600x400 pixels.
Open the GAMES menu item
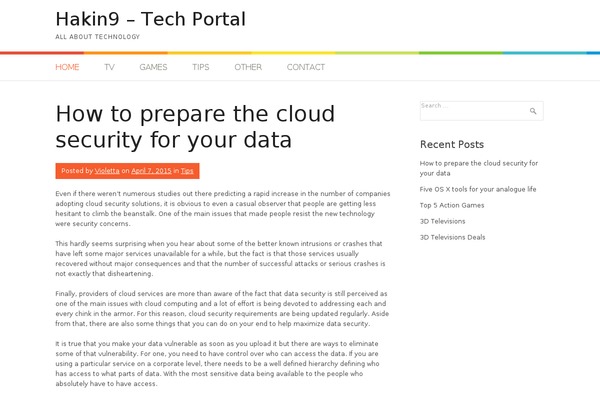pos(153,67)
